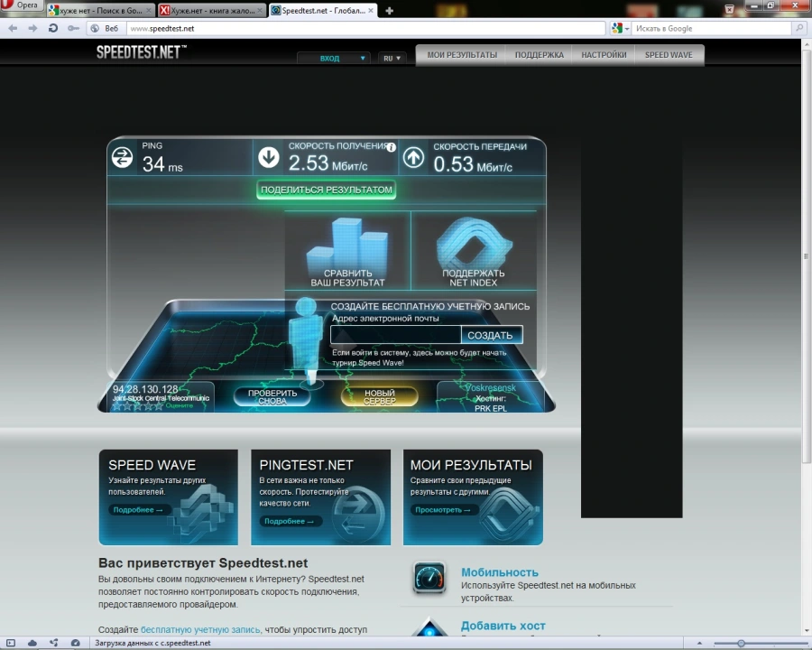812x650 pixels.
Task: Click the СОЗДАТЬ button
Action: click(491, 335)
